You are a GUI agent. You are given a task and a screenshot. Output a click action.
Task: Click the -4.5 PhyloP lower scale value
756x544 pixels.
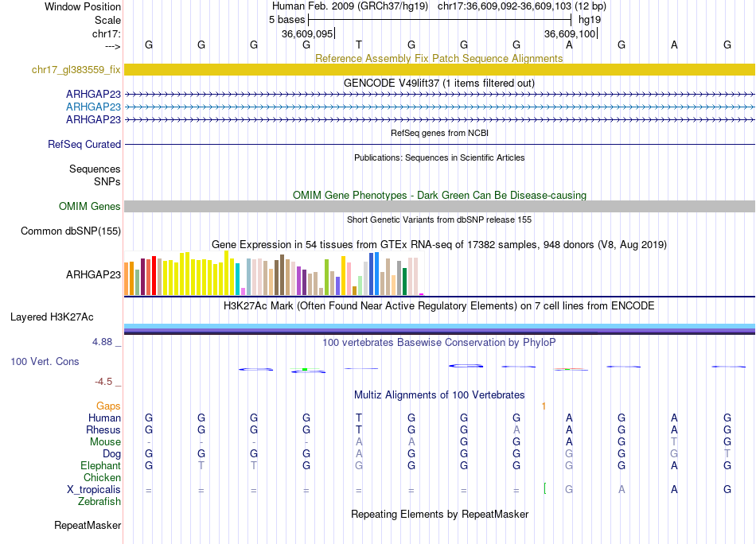click(x=103, y=382)
